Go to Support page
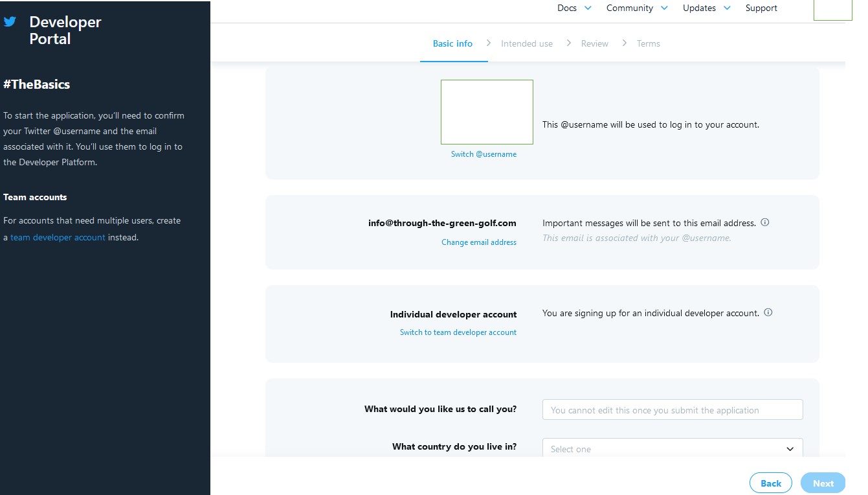Viewport: 868px width, 495px height. pyautogui.click(x=761, y=8)
